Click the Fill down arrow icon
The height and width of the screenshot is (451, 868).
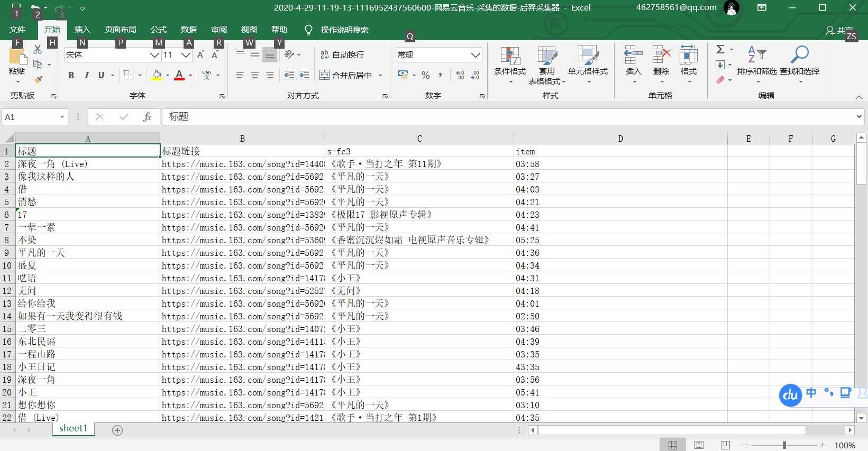720,65
